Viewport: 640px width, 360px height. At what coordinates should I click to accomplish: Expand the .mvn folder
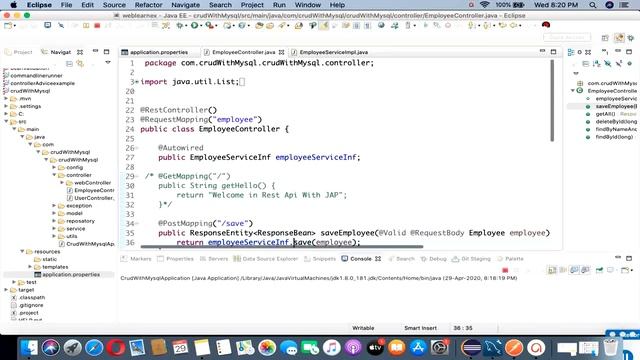(6, 98)
